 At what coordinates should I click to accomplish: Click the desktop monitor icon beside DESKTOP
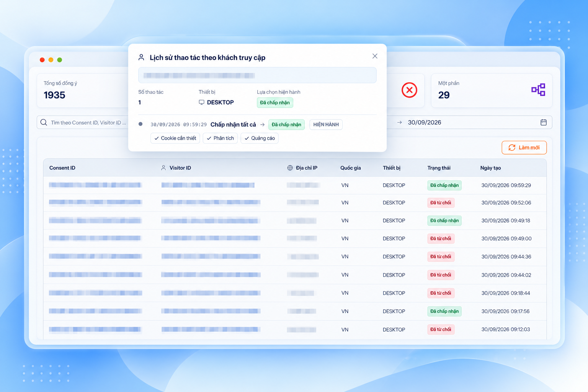201,102
